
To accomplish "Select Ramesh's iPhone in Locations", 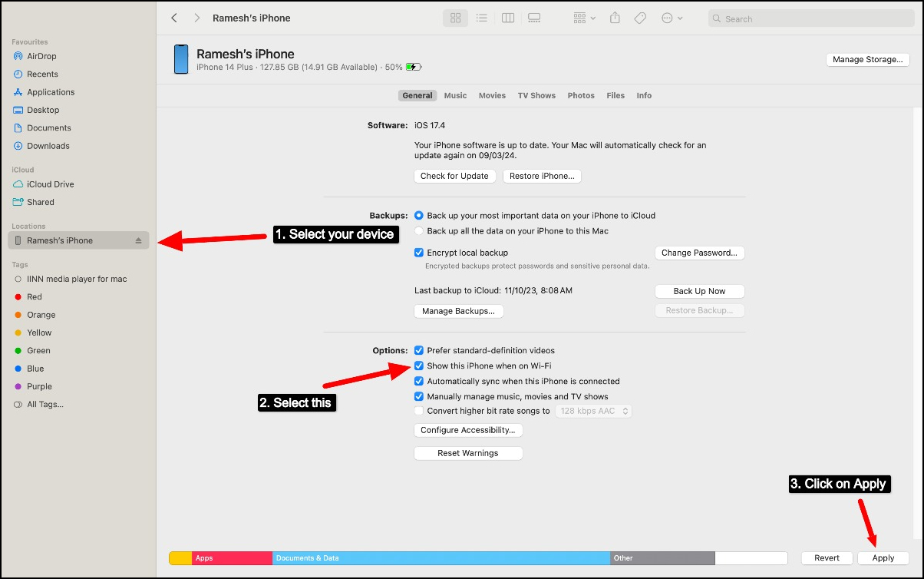I will click(x=78, y=240).
